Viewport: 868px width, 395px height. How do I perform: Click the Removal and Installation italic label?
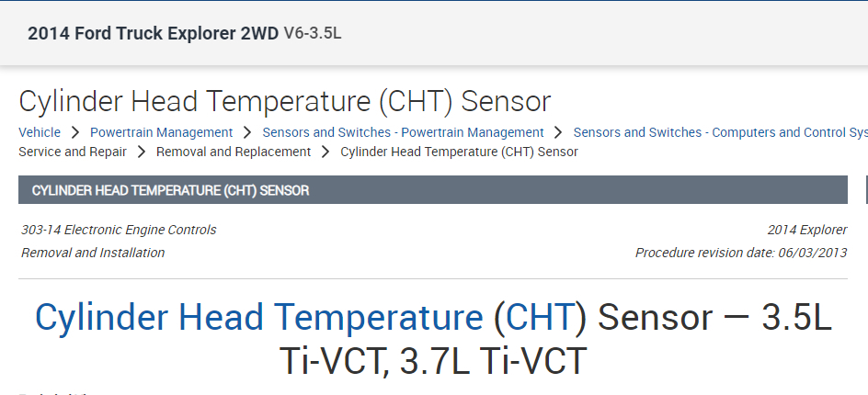[93, 253]
